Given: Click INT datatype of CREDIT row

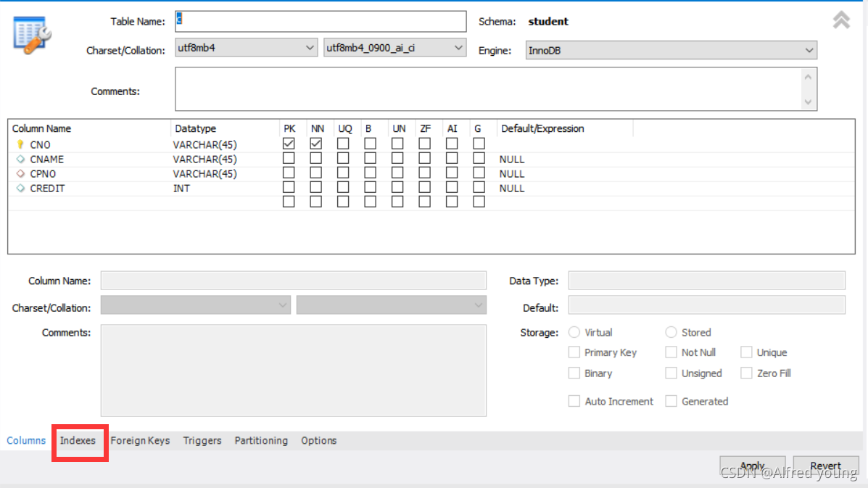Looking at the screenshot, I should 181,188.
